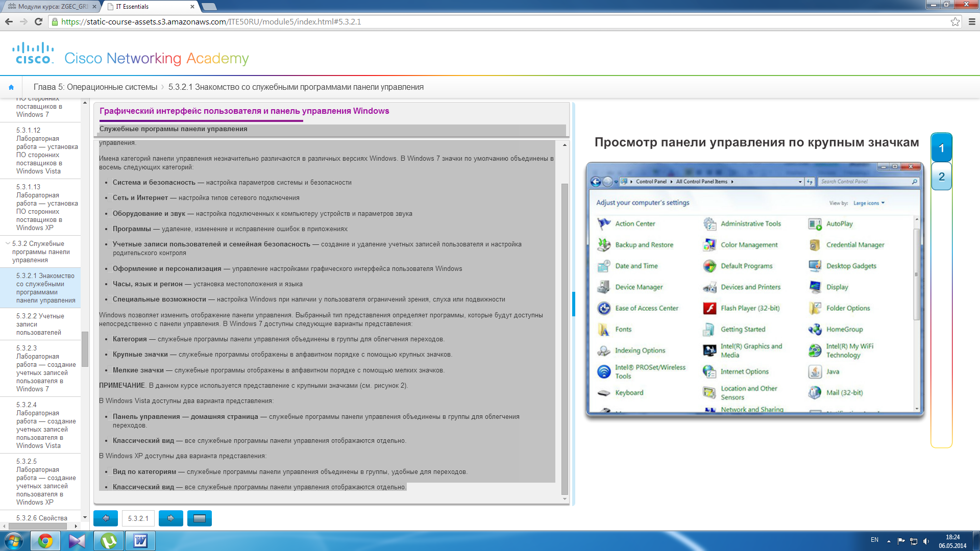Open 5.3.1.13 lab for Windows XP
The width and height of the screenshot is (980, 551).
coord(40,207)
